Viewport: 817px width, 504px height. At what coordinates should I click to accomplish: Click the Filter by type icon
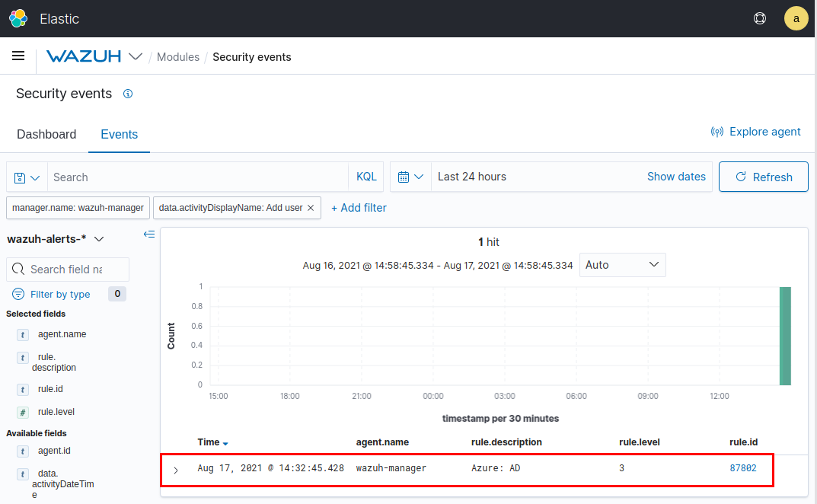[x=18, y=294]
